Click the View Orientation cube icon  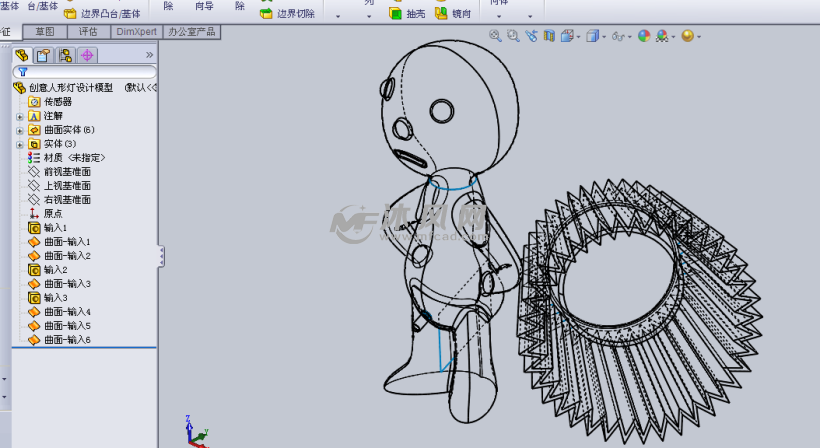566,36
